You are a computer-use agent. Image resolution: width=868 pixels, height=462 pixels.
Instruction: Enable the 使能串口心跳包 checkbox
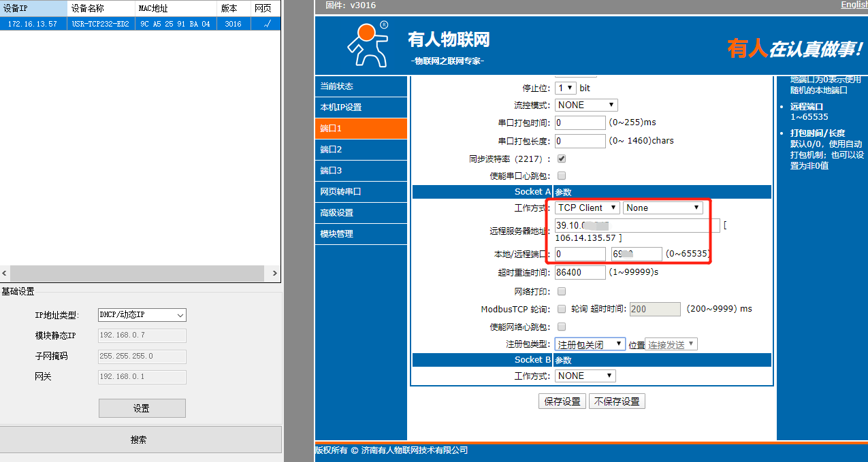(562, 176)
